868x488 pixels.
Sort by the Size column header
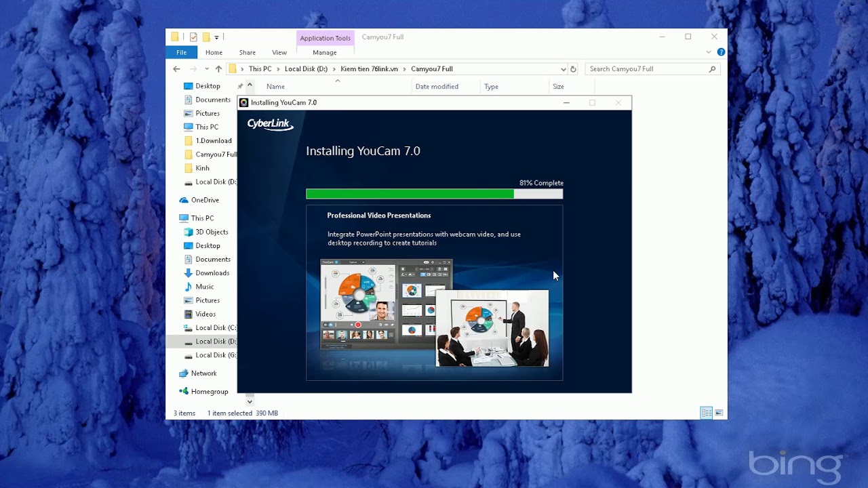tap(558, 87)
